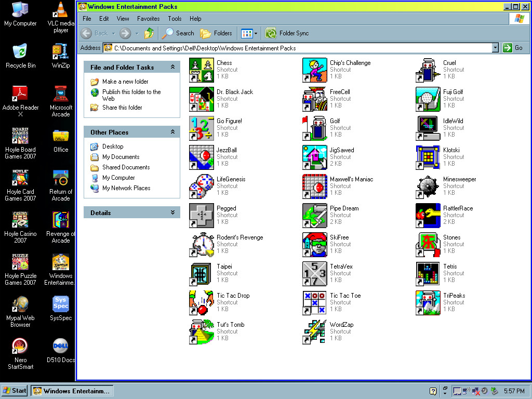Open the Forward history dropdown arrow

tap(137, 33)
